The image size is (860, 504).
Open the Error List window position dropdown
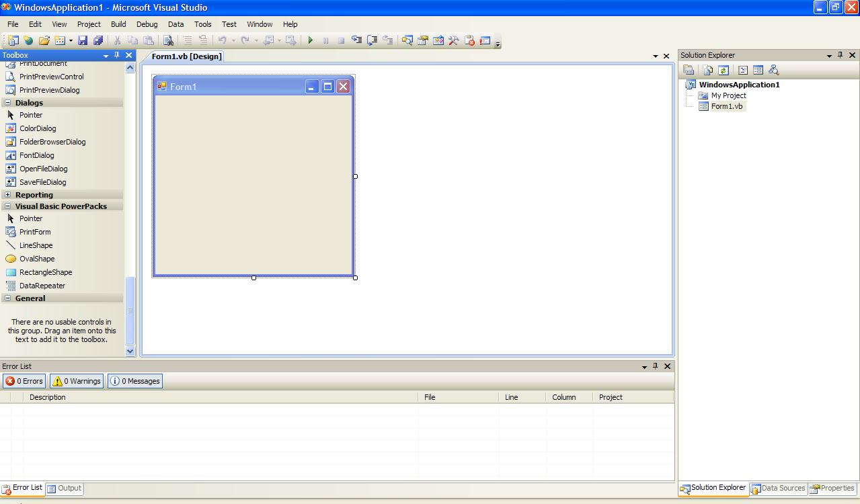(644, 367)
